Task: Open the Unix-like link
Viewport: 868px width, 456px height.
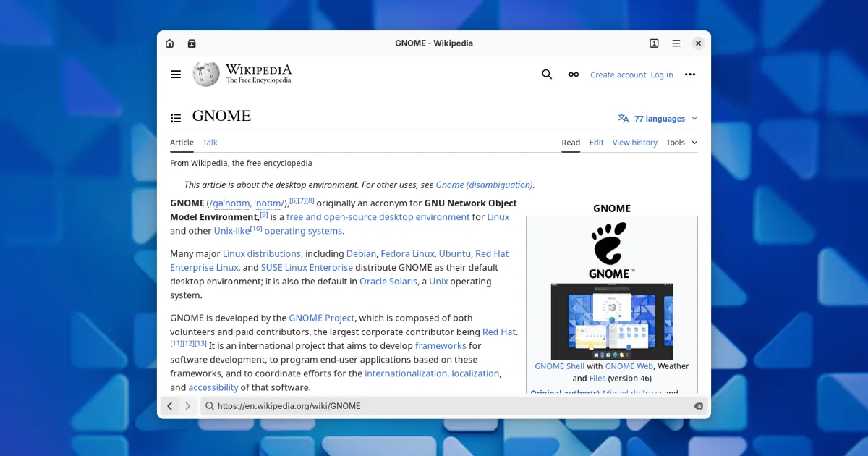Action: click(231, 231)
